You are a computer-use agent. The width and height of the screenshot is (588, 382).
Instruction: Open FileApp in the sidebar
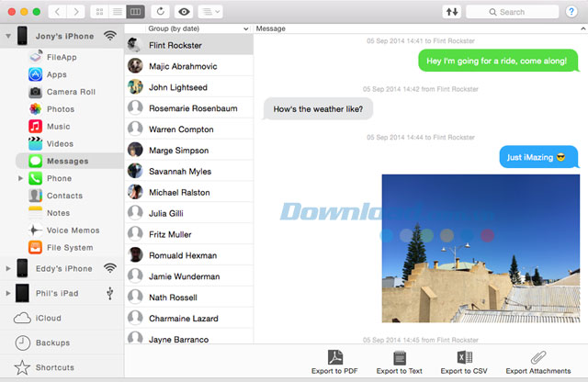61,57
